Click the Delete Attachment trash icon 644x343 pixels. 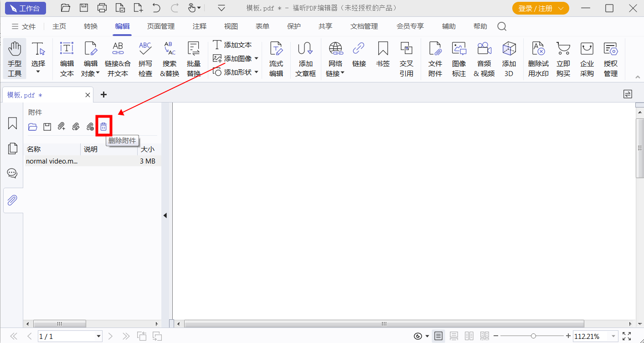(103, 127)
